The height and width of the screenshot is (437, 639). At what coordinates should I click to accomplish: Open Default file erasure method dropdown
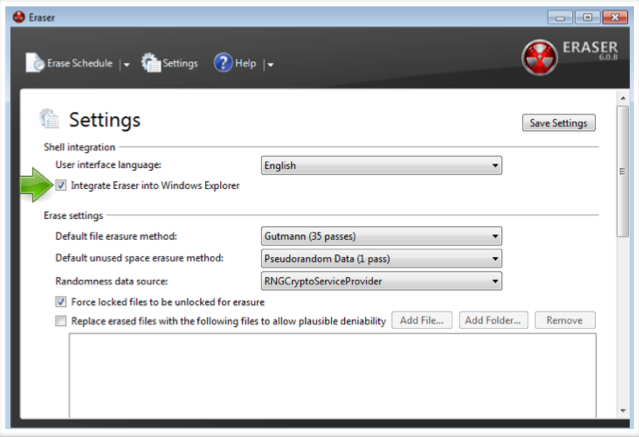381,236
